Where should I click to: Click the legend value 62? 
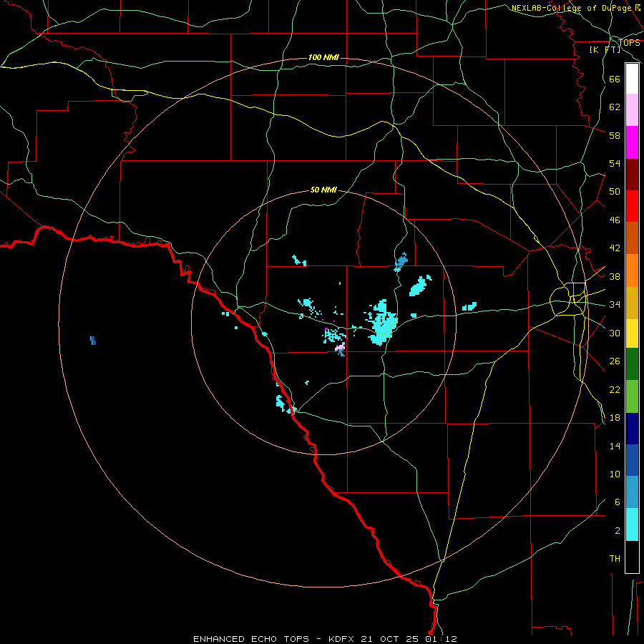(x=615, y=107)
